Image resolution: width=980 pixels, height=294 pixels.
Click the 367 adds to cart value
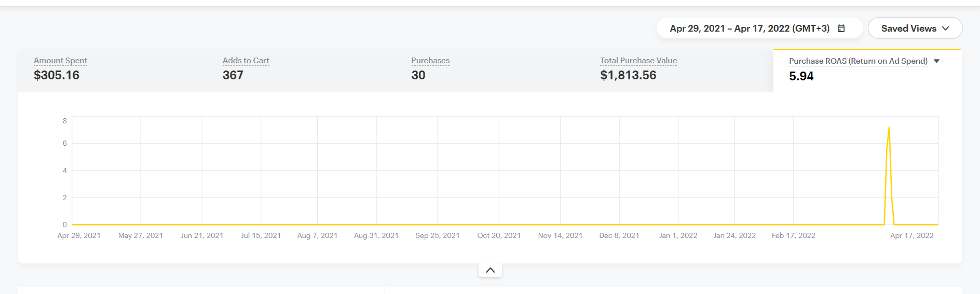[233, 75]
